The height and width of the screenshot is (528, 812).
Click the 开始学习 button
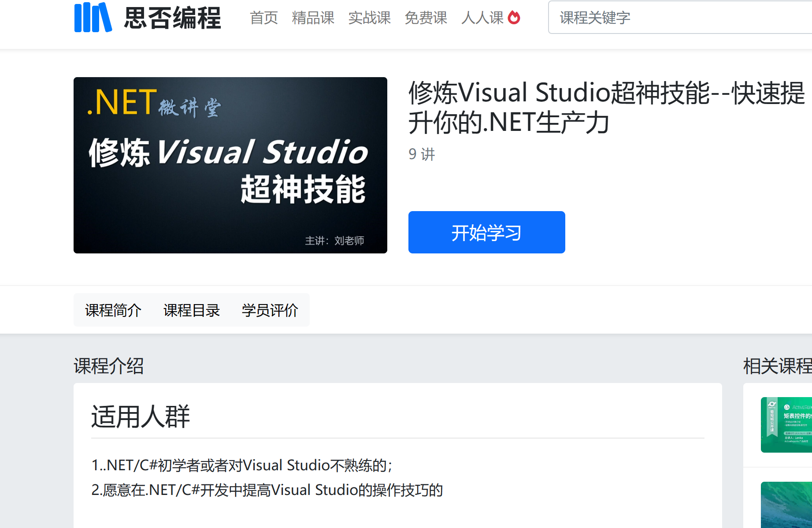(487, 232)
